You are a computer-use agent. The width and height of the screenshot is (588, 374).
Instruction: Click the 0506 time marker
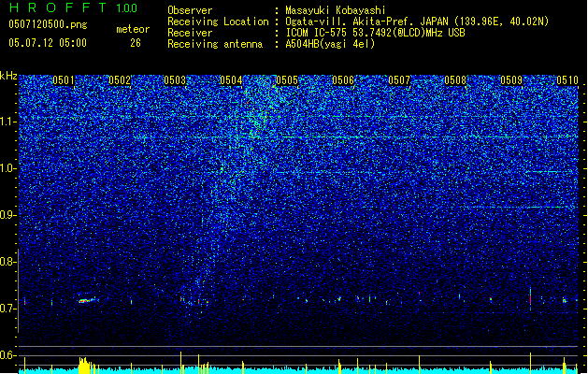click(x=343, y=80)
